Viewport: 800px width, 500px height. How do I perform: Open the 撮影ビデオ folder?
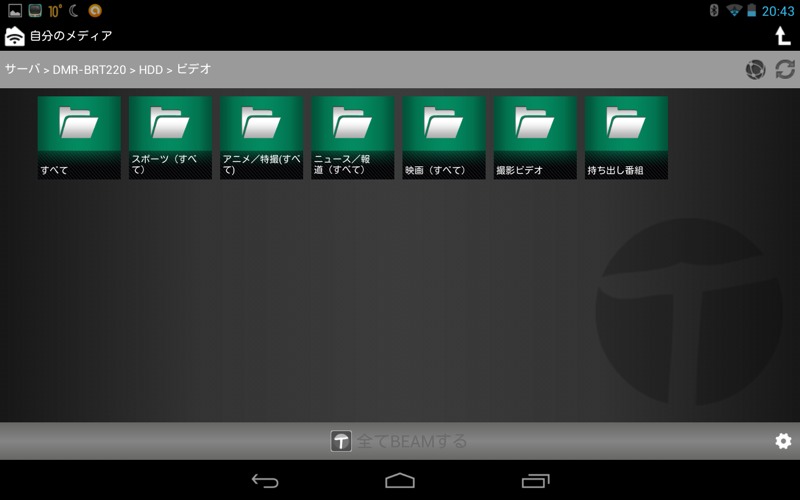pyautogui.click(x=535, y=138)
